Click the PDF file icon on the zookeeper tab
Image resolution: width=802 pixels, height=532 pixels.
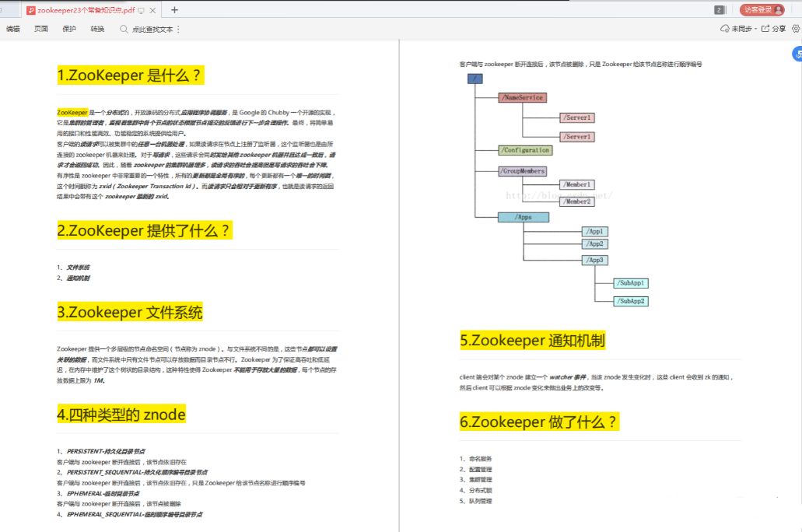(30, 10)
